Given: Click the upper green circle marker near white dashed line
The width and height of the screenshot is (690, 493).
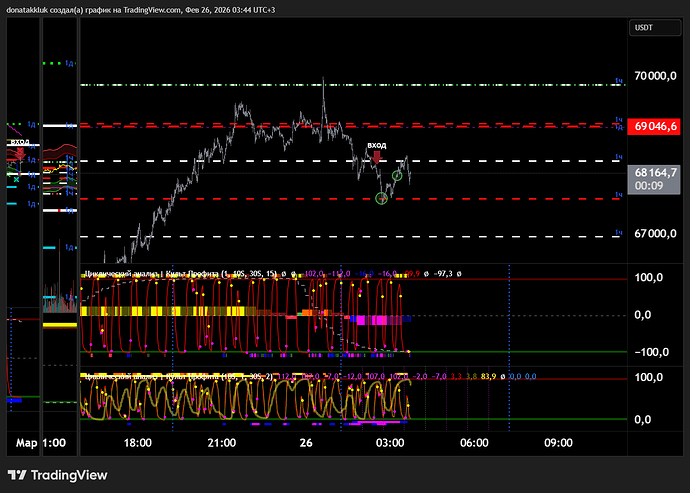Looking at the screenshot, I should point(397,176).
